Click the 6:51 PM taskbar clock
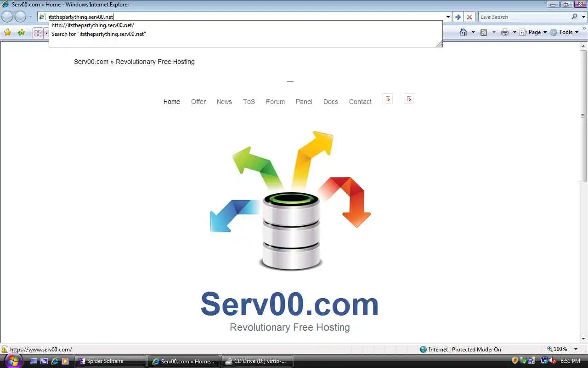 (x=571, y=362)
